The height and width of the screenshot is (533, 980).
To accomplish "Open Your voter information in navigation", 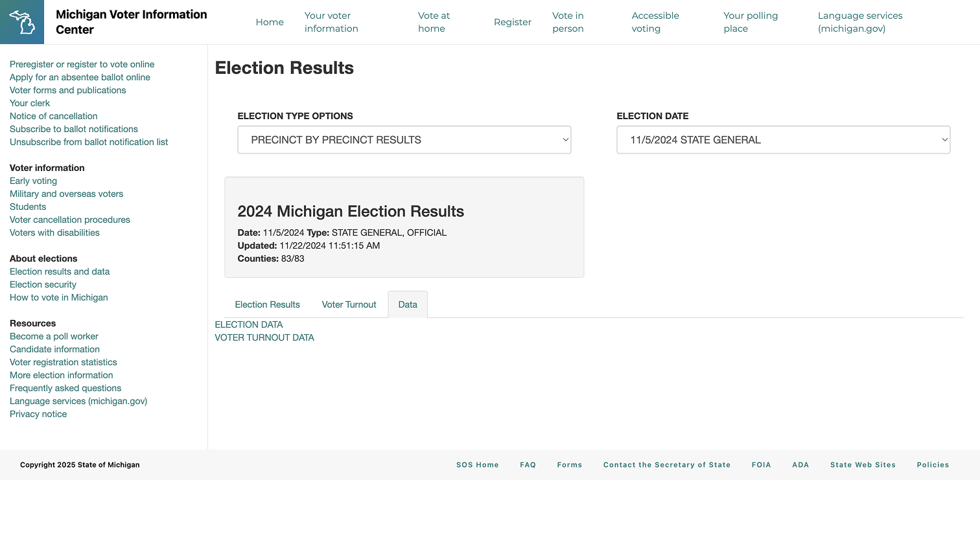I will (331, 22).
